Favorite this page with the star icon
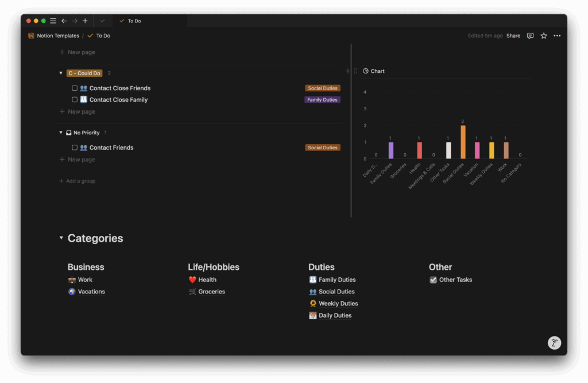This screenshot has width=588, height=383. click(x=544, y=36)
